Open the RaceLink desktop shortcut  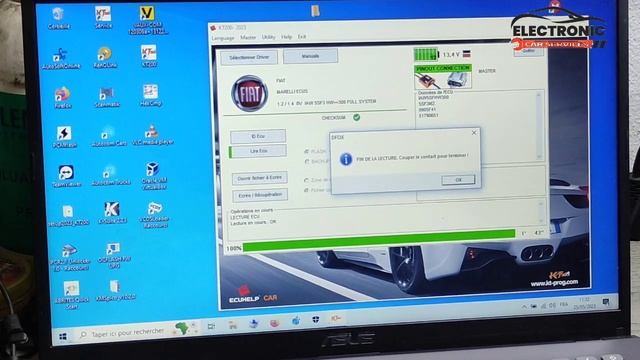(105, 57)
